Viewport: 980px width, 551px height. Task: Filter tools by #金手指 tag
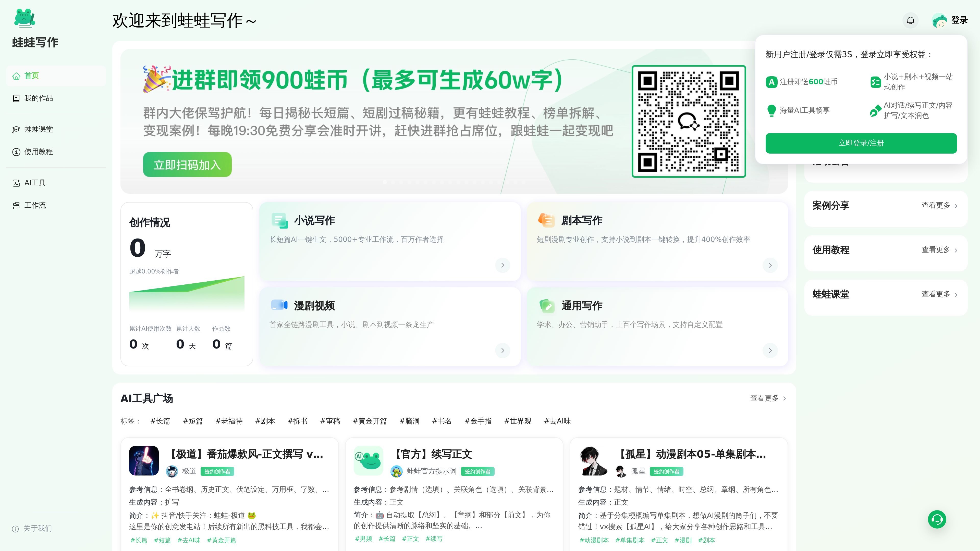pos(478,421)
